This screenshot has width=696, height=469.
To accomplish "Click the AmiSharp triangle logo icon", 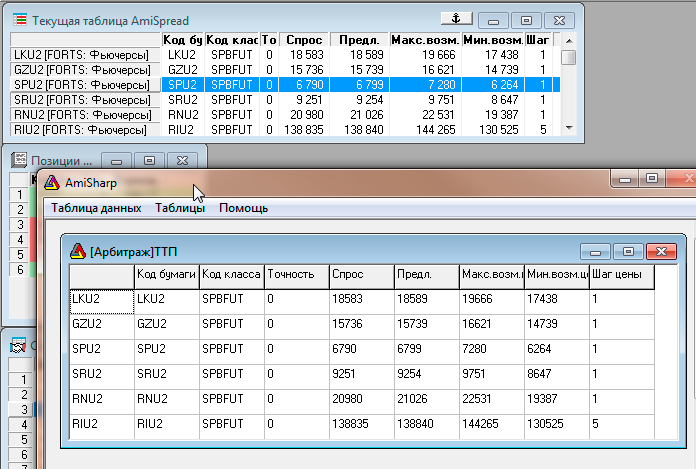I will (52, 183).
